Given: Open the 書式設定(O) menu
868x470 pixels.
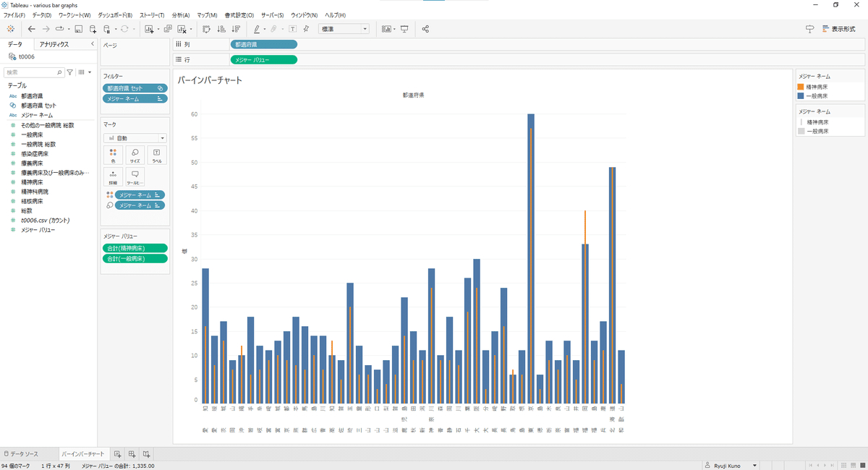Looking at the screenshot, I should [239, 15].
